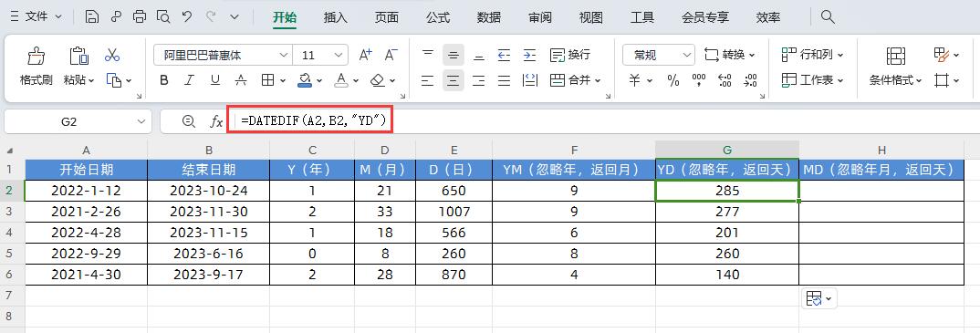
Task: Toggle italic formatting
Action: pyautogui.click(x=190, y=80)
